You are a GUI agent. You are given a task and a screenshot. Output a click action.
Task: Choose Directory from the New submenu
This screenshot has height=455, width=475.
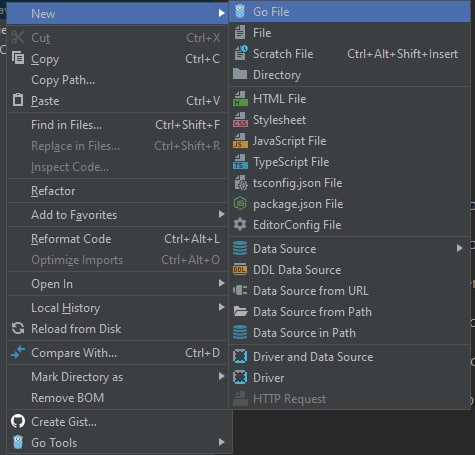pos(350,75)
